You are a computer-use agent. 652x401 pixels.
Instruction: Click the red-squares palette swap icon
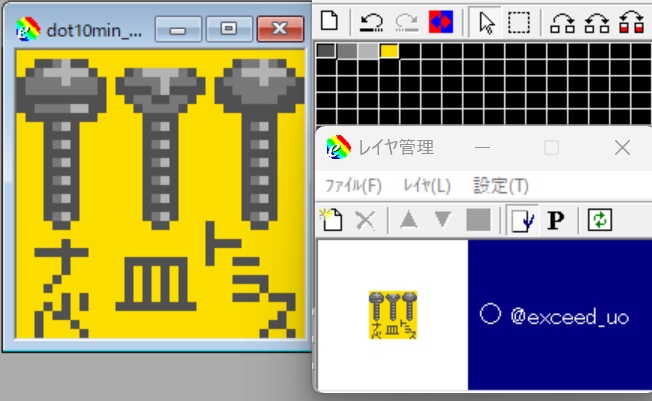pos(632,22)
